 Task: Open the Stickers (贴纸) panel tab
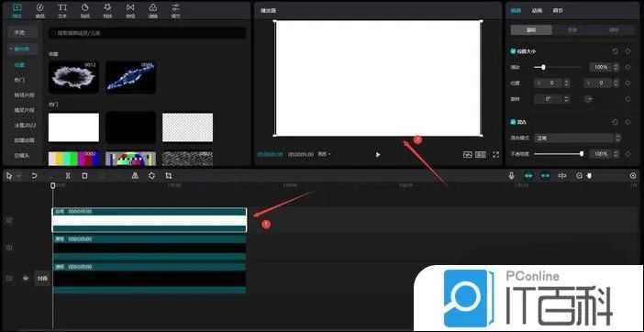point(85,11)
